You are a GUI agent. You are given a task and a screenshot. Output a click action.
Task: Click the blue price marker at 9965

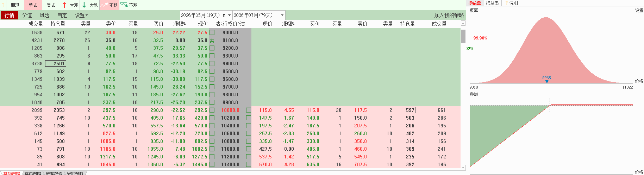(x=546, y=81)
